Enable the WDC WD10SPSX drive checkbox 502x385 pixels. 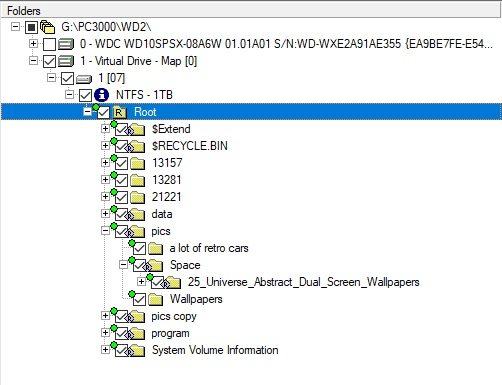pos(49,44)
